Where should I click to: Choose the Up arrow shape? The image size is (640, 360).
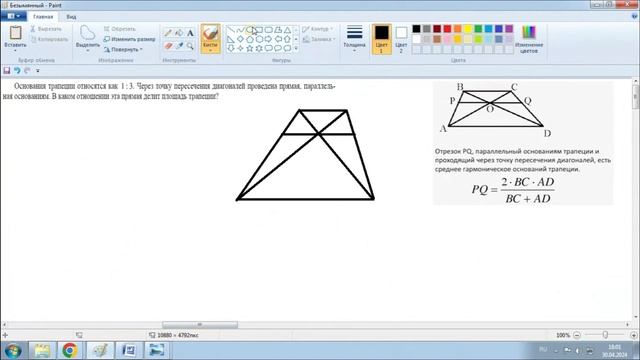click(287, 39)
